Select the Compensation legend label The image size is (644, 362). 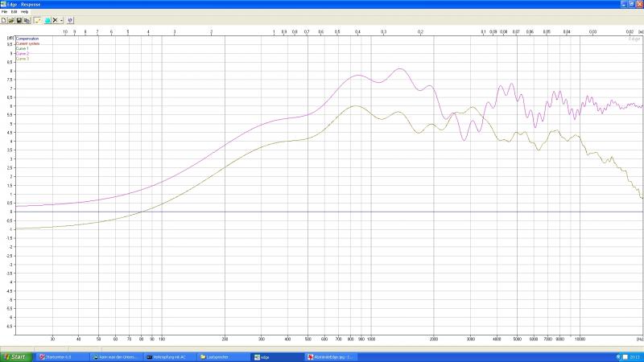(x=27, y=39)
